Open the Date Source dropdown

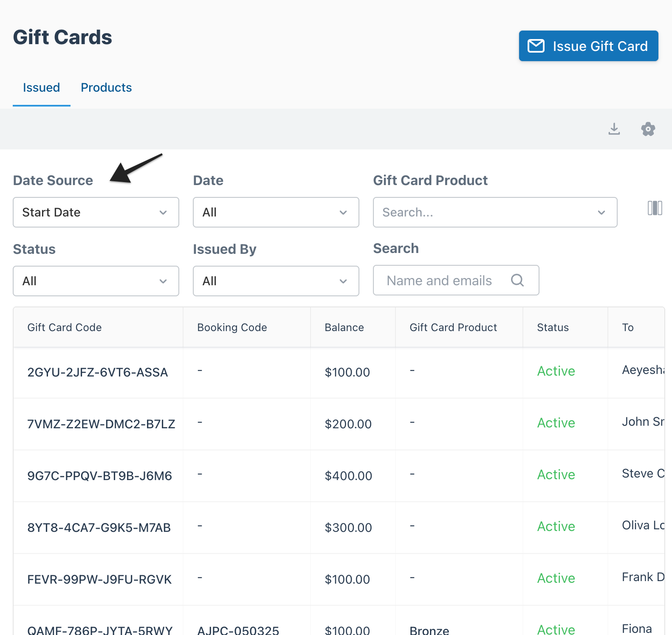96,212
